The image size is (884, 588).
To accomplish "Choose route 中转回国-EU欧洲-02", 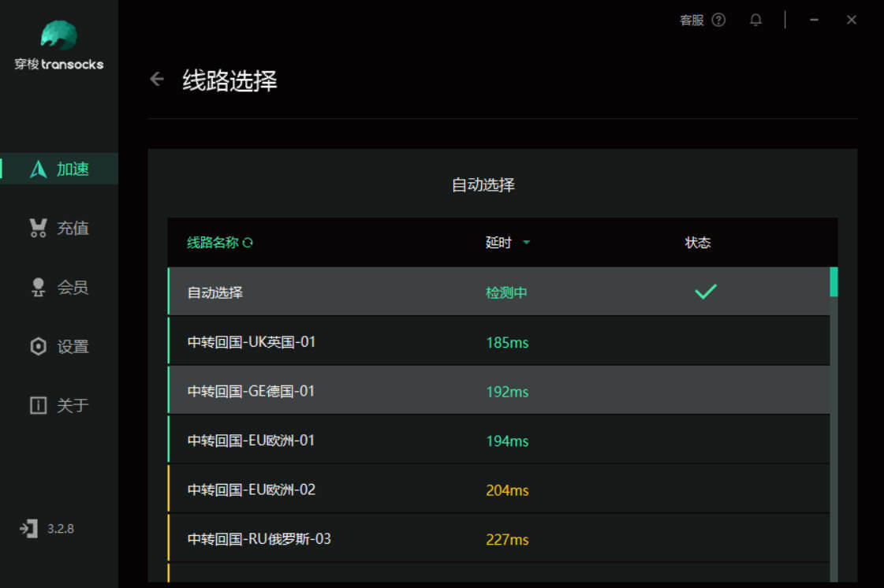I will point(499,489).
